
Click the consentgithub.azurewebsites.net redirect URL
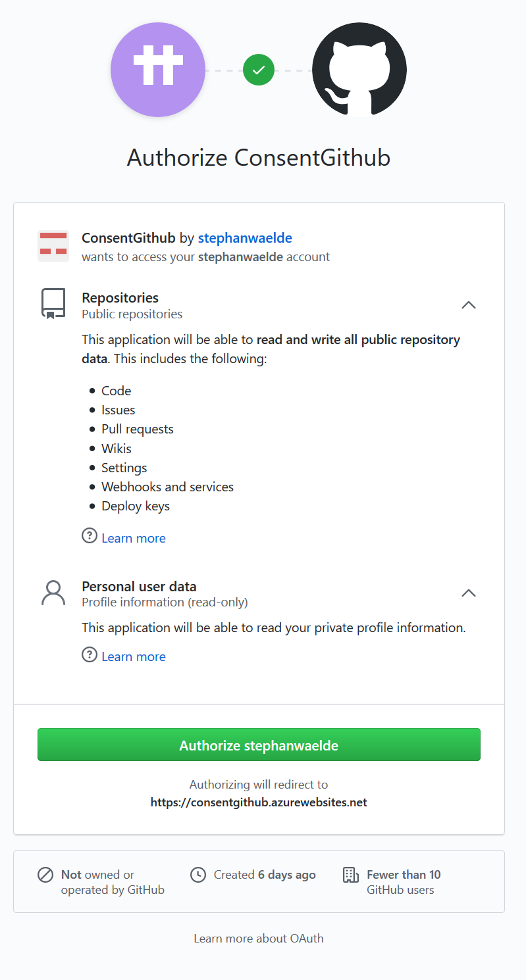(x=259, y=802)
